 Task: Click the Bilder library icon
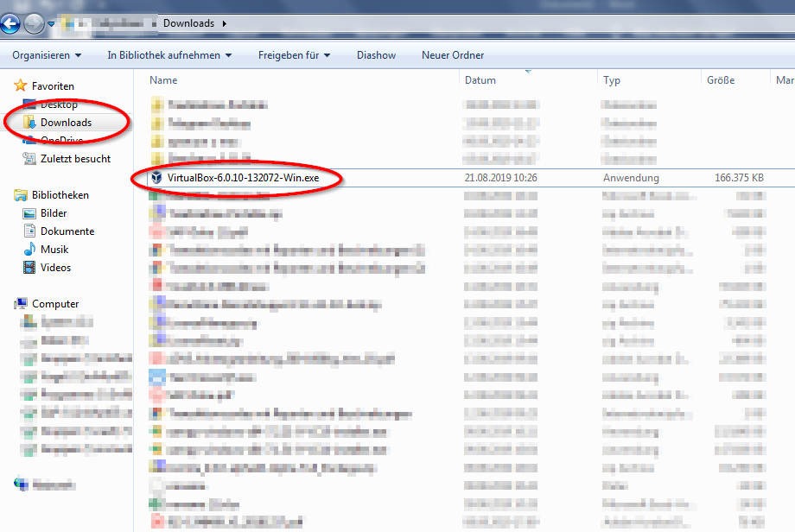click(29, 213)
